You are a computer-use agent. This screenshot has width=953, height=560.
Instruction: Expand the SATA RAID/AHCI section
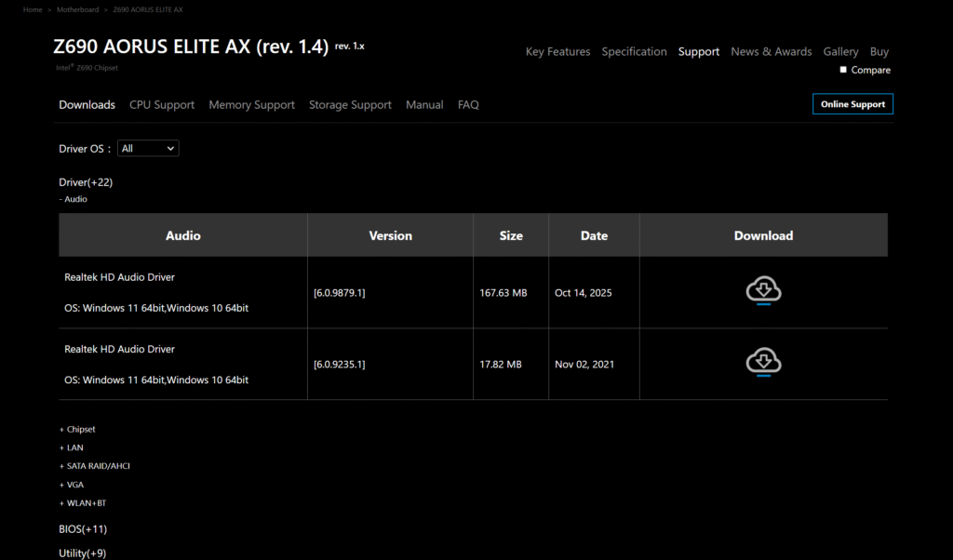(94, 466)
